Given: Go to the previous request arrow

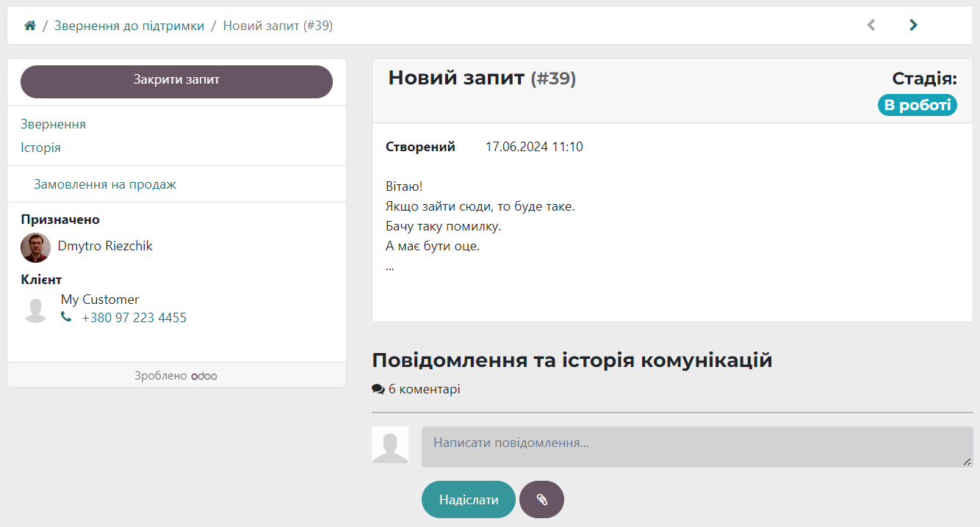Looking at the screenshot, I should [x=871, y=26].
